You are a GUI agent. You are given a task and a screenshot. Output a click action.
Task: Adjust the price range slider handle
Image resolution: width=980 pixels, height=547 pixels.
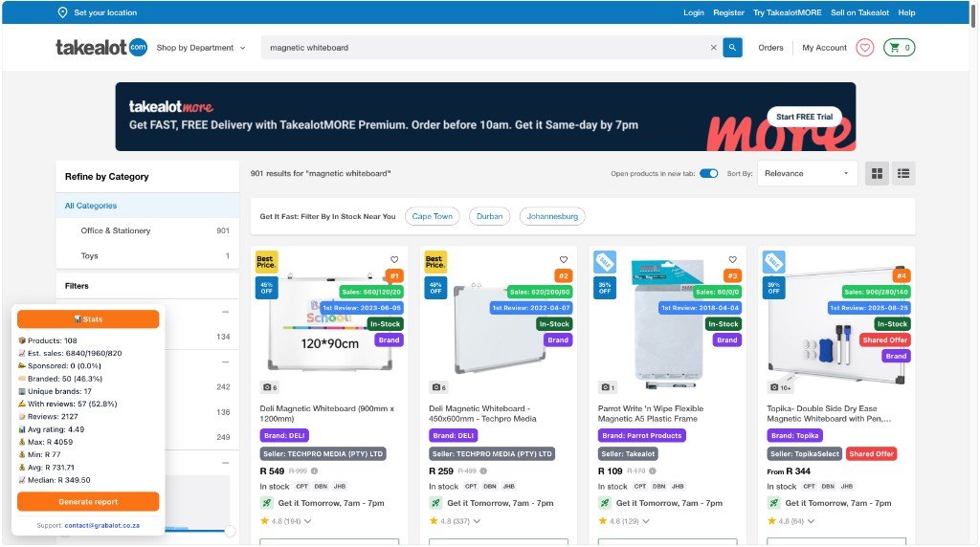point(230,531)
